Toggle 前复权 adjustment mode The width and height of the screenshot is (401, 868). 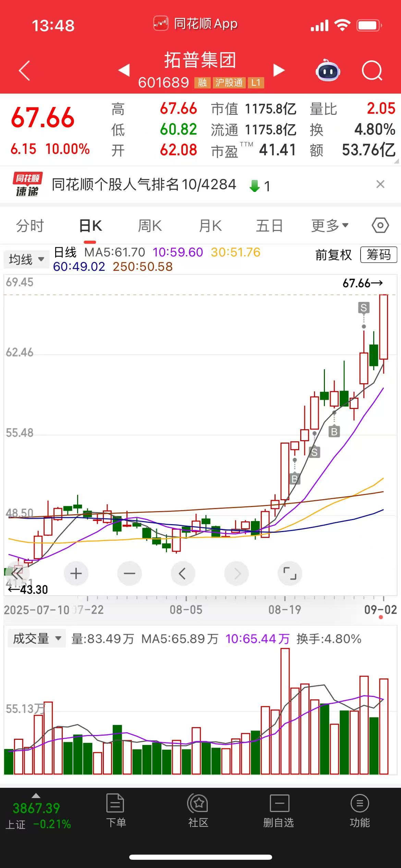(x=333, y=255)
